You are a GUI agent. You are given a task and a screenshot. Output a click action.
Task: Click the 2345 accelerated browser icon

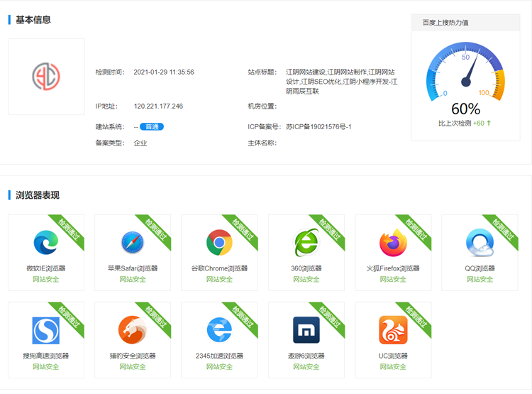[x=219, y=330]
